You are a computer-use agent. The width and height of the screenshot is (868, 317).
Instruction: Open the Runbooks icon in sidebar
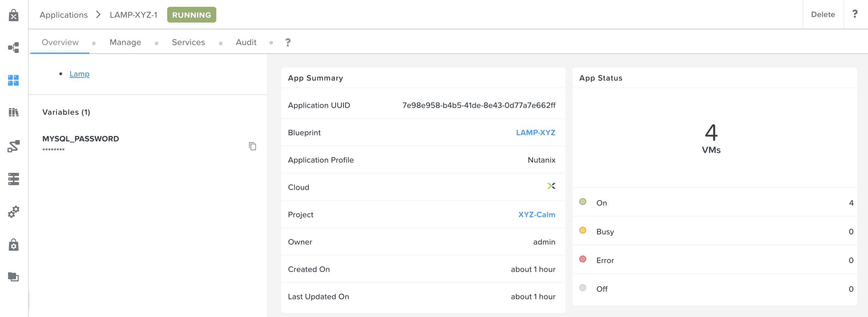tap(14, 146)
